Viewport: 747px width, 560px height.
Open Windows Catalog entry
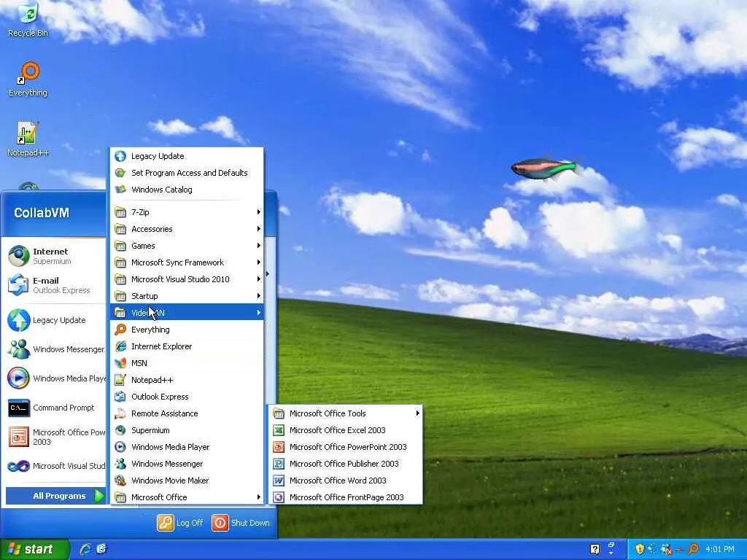(187, 190)
